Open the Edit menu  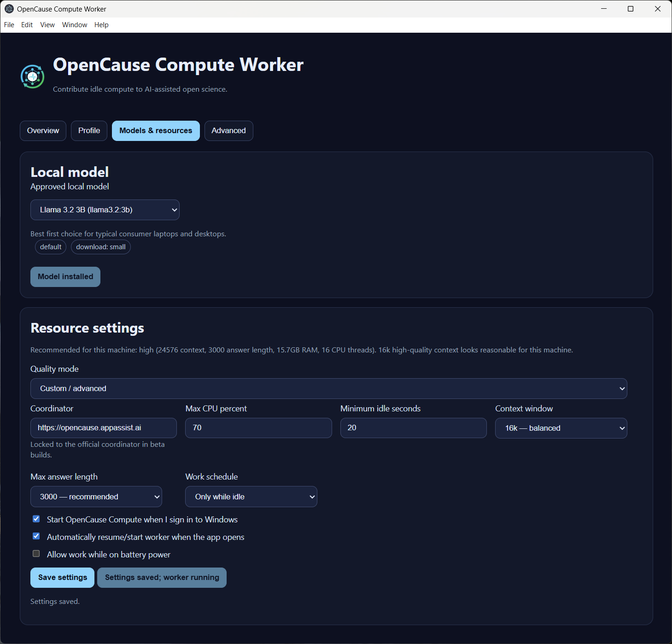(27, 25)
